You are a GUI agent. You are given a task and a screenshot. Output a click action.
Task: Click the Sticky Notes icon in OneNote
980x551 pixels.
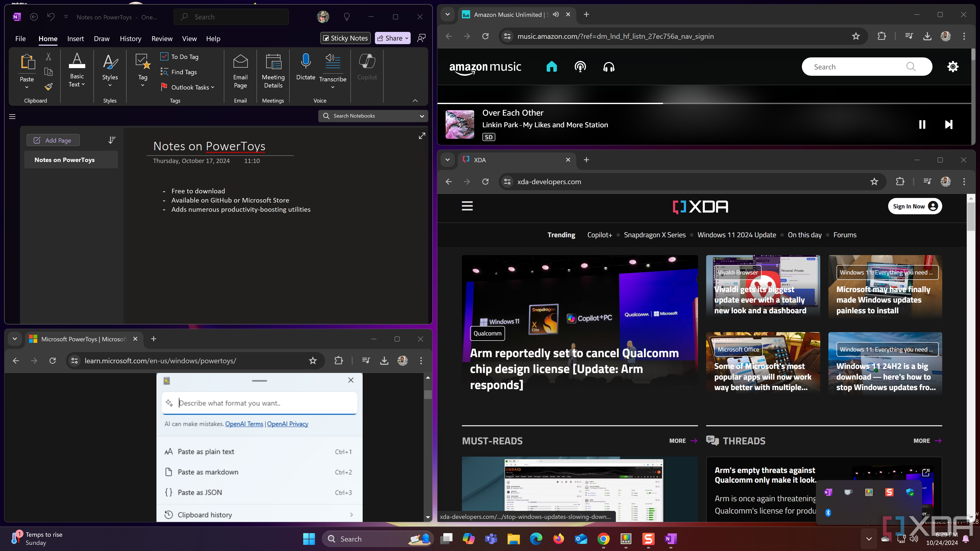[345, 38]
